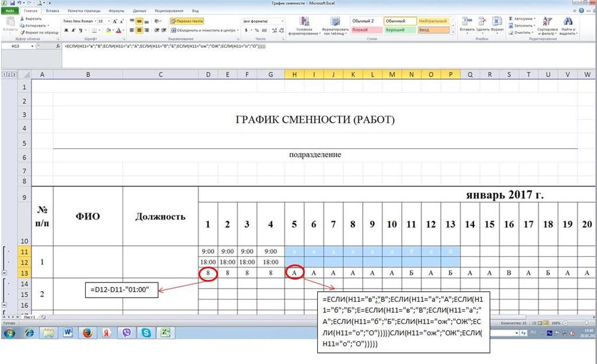Open Firefox from taskbar
The image size is (597, 364).
pyautogui.click(x=87, y=333)
